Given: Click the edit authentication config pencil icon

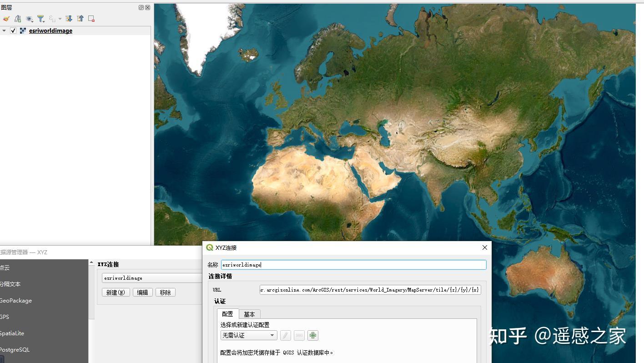Looking at the screenshot, I should (x=285, y=335).
